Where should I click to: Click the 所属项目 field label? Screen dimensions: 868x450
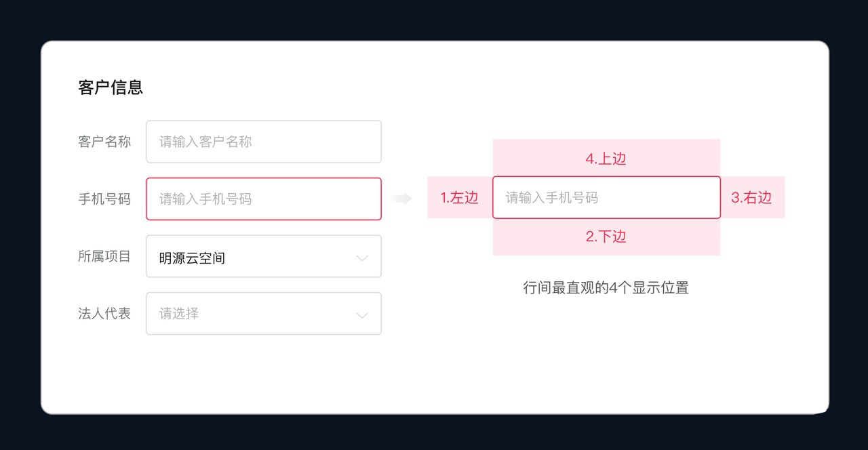tap(104, 257)
